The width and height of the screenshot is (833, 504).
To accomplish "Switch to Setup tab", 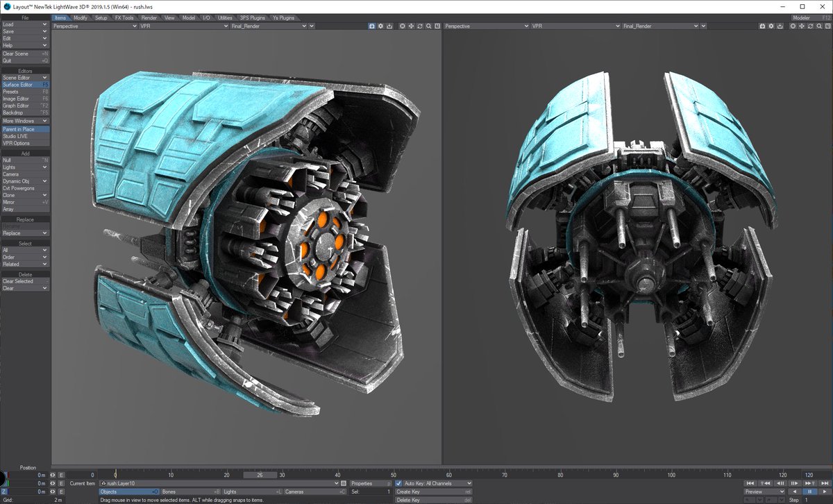I will pyautogui.click(x=101, y=17).
